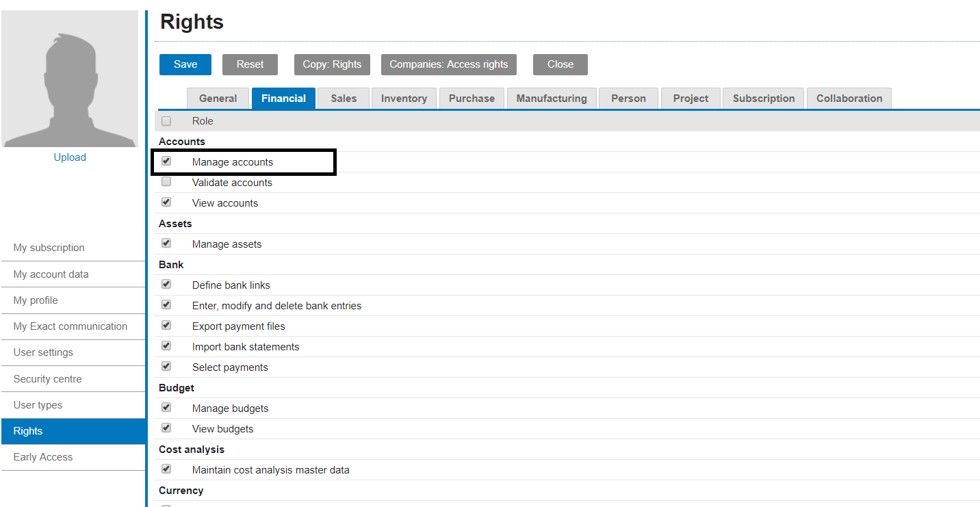
Task: Uncheck the Select payments right
Action: pyautogui.click(x=166, y=366)
